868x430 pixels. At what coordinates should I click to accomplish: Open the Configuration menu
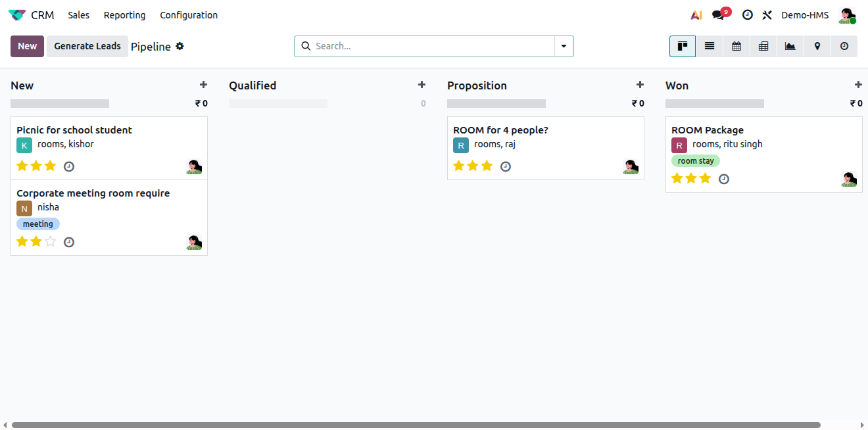coord(189,15)
